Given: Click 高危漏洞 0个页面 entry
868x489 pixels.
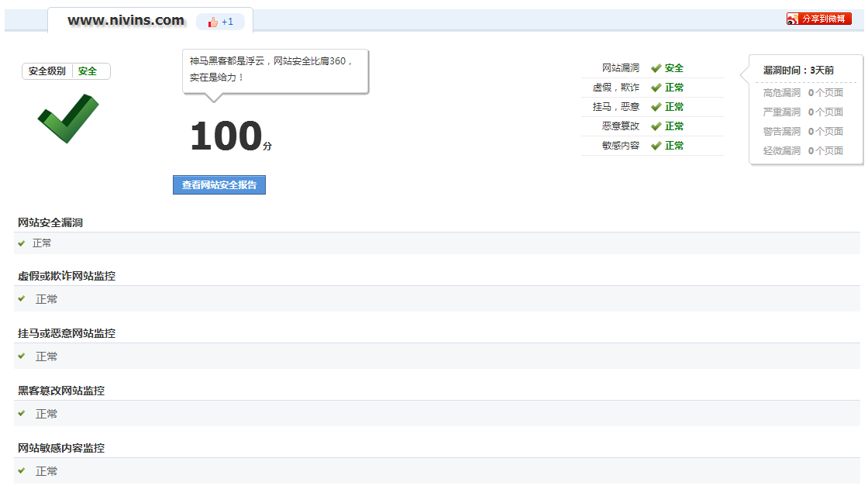Looking at the screenshot, I should tap(803, 93).
